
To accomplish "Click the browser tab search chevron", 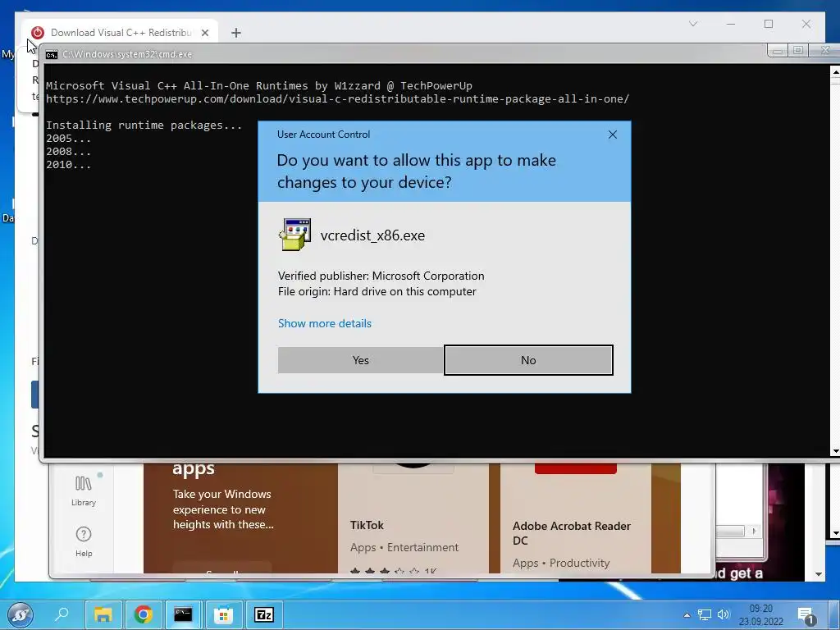I will tap(692, 24).
